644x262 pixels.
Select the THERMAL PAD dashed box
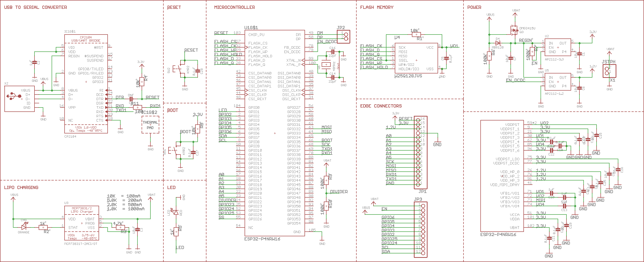[x=150, y=125]
